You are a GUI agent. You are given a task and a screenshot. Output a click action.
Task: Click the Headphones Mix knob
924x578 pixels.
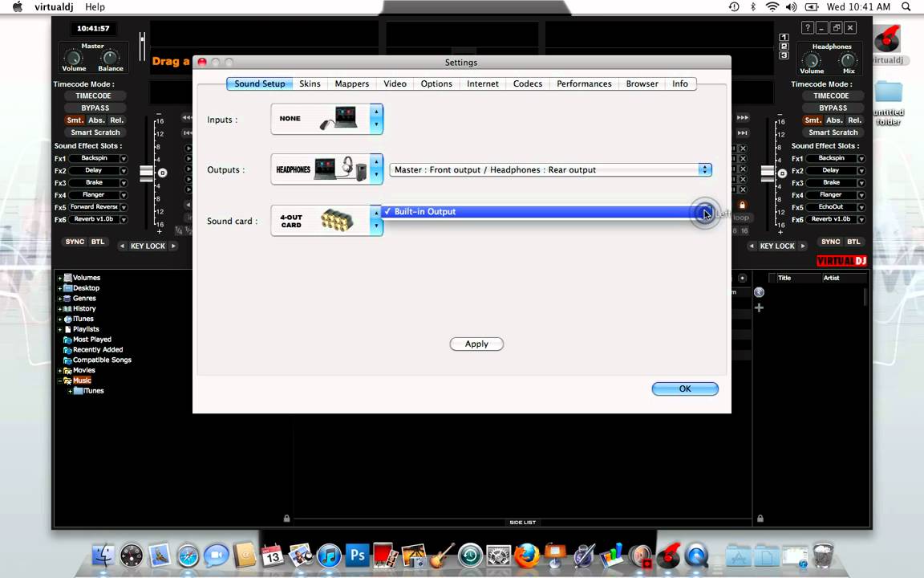(848, 60)
